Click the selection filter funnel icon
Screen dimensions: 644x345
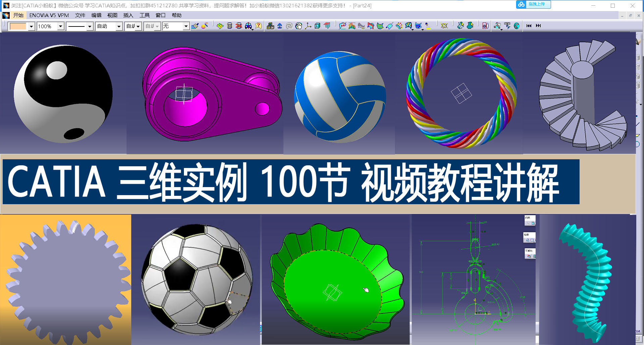(507, 26)
